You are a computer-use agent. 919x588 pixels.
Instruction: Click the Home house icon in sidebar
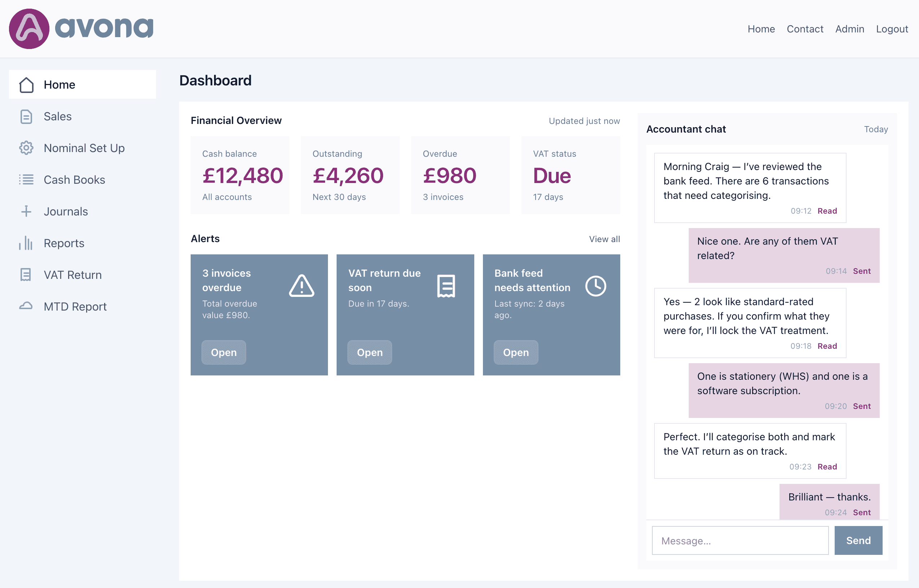[26, 85]
